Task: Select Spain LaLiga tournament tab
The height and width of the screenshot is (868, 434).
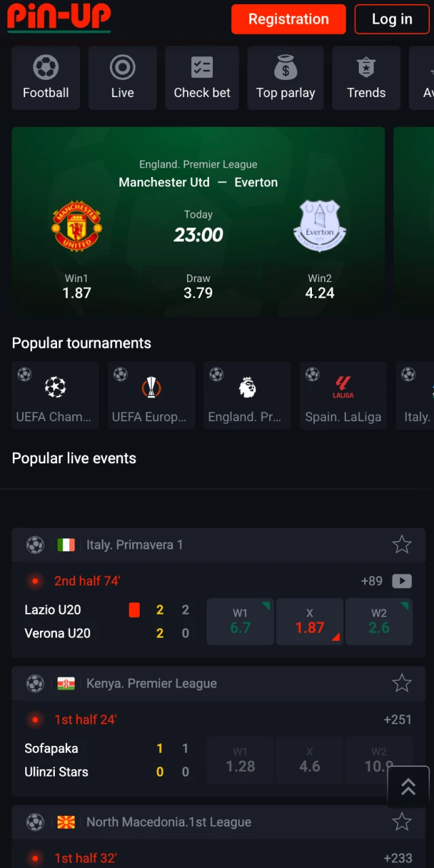Action: [x=343, y=396]
